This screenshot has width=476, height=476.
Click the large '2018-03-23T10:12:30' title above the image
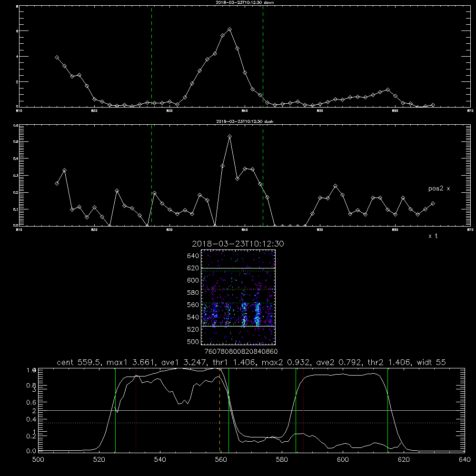238,244
